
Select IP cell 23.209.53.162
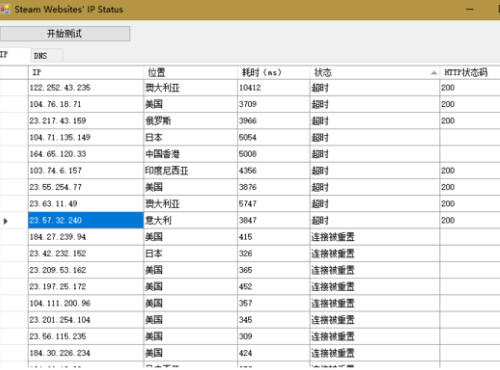coord(86,270)
